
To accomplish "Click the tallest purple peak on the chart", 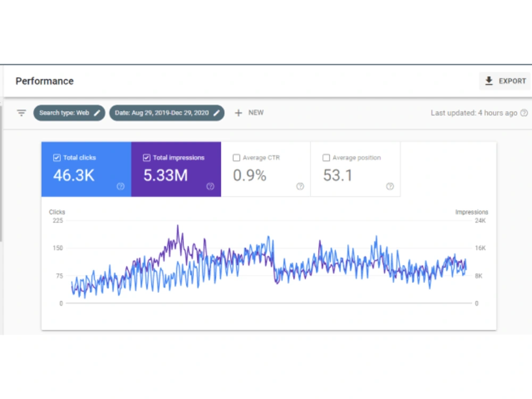I will point(178,226).
